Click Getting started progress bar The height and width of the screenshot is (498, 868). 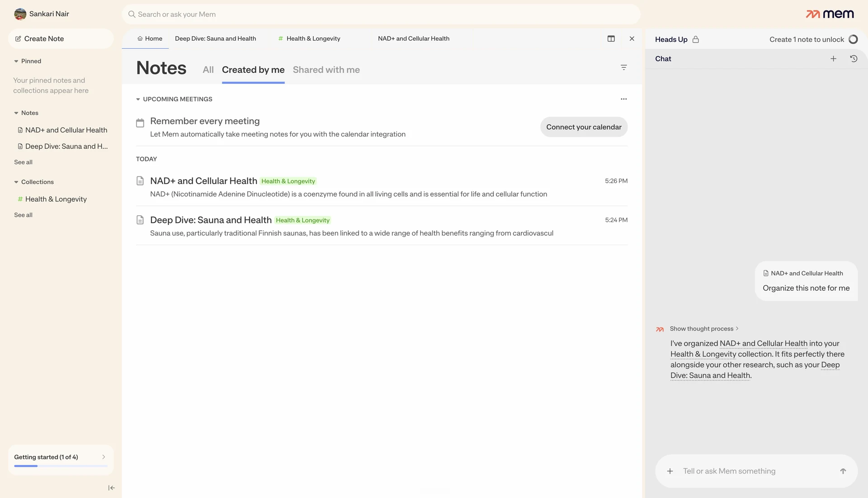pyautogui.click(x=61, y=466)
